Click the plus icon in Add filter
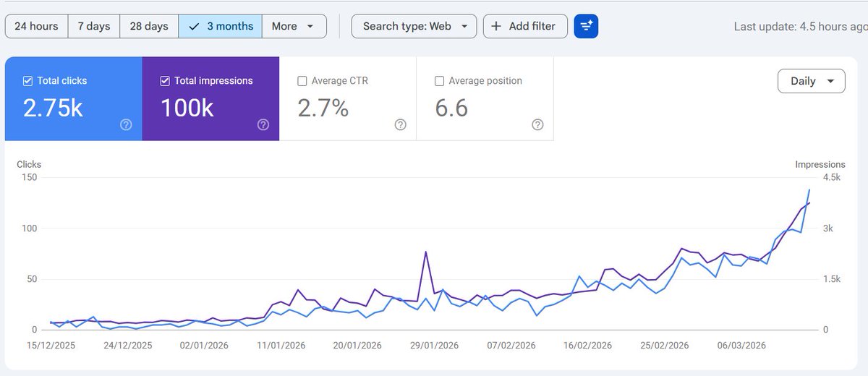Screen dimensions: 868x376 pyautogui.click(x=496, y=26)
